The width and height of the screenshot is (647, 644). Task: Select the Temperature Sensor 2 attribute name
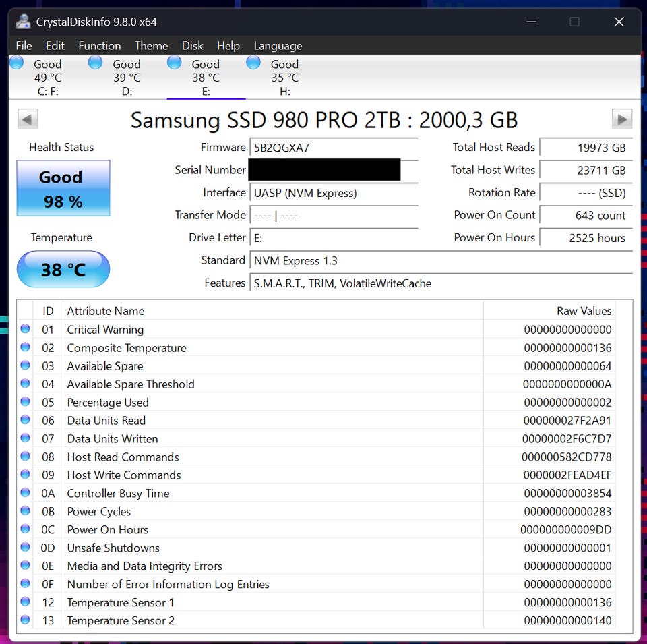(x=121, y=620)
